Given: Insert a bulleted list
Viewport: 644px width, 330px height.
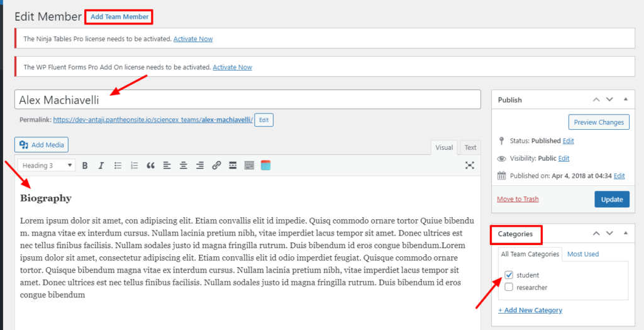Looking at the screenshot, I should 118,166.
